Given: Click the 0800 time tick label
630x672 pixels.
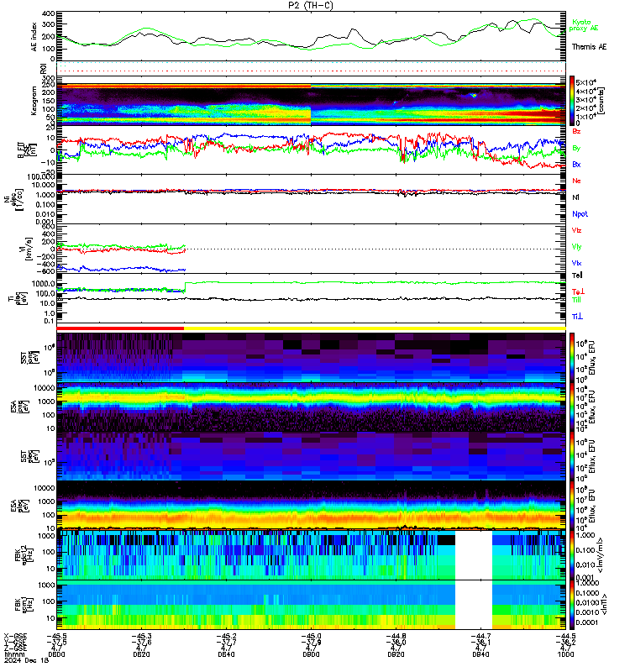Looking at the screenshot, I should pyautogui.click(x=56, y=654).
